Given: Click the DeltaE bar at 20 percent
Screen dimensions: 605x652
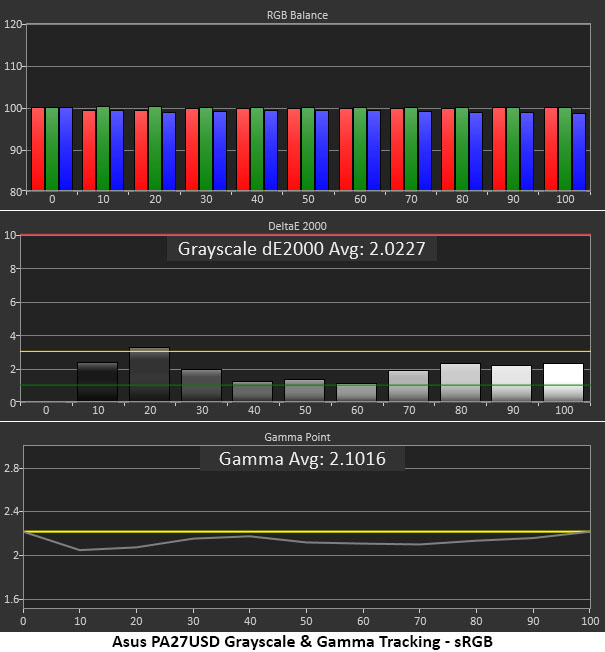Looking at the screenshot, I should pos(150,374).
